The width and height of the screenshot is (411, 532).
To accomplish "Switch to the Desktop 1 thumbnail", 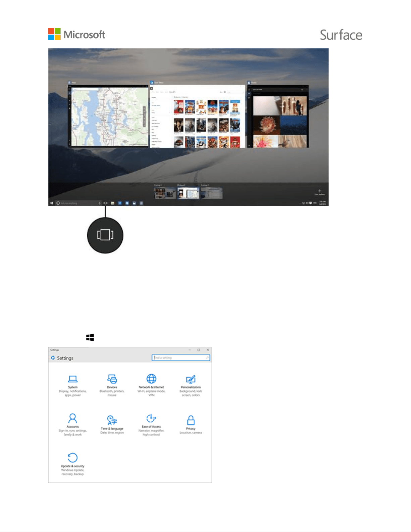I will point(165,193).
